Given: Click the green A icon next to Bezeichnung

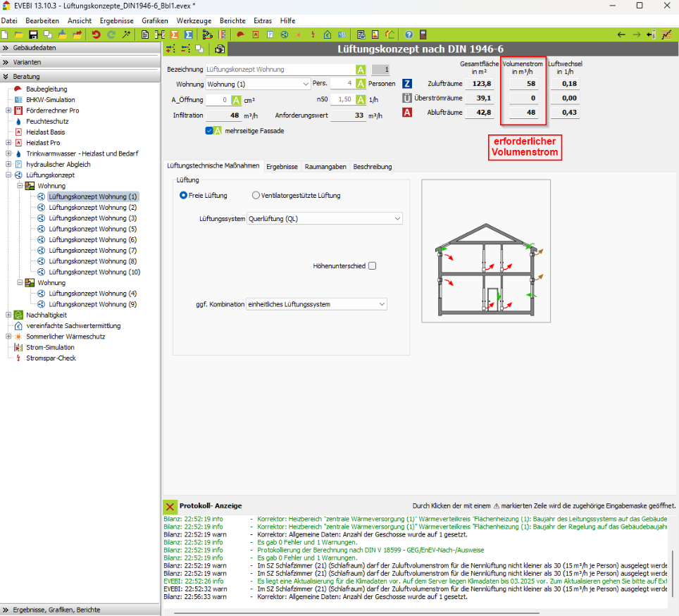Looking at the screenshot, I should pos(361,70).
